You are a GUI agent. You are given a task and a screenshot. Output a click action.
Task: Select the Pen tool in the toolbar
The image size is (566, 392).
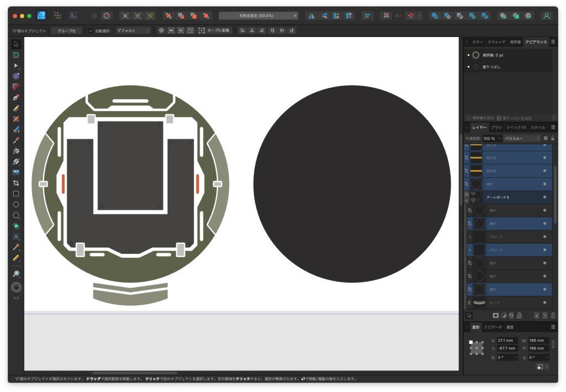coord(16,97)
